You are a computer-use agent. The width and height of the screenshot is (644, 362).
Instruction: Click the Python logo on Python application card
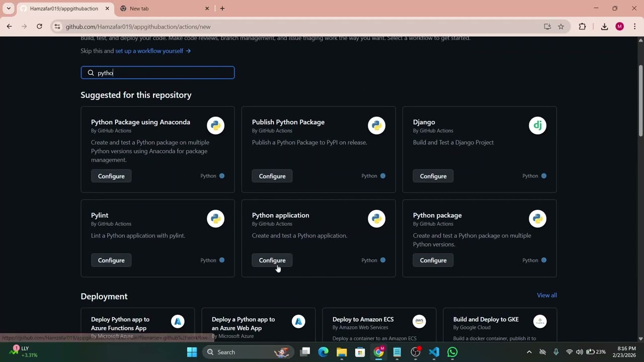(x=376, y=219)
